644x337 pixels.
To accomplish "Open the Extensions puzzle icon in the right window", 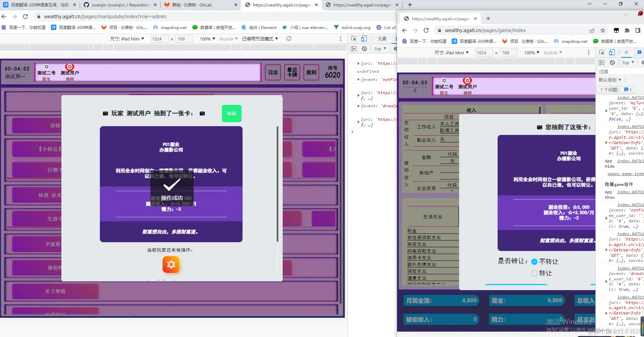I will tap(627, 30).
